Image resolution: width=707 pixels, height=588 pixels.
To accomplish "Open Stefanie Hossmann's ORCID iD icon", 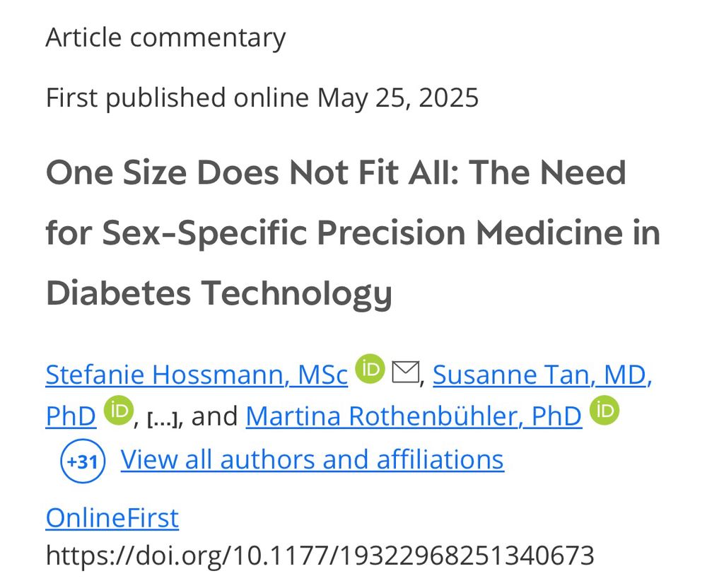I will tap(370, 370).
